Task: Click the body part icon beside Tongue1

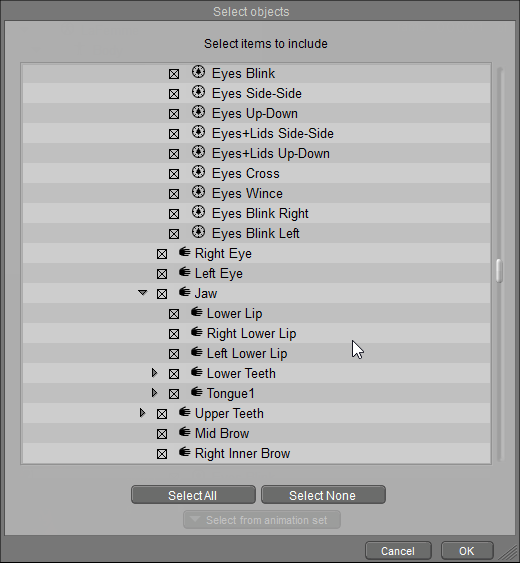Action: click(197, 392)
